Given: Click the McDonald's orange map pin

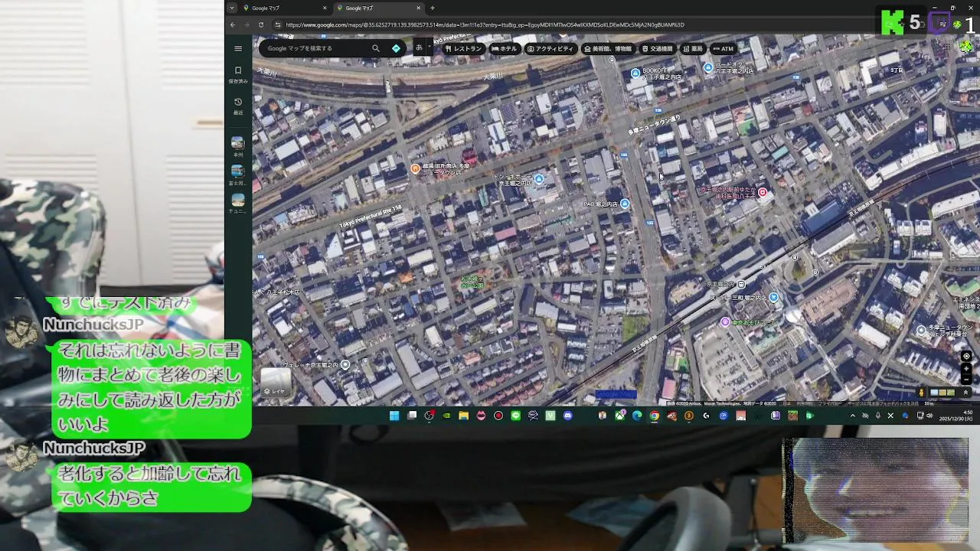Looking at the screenshot, I should pyautogui.click(x=416, y=169).
